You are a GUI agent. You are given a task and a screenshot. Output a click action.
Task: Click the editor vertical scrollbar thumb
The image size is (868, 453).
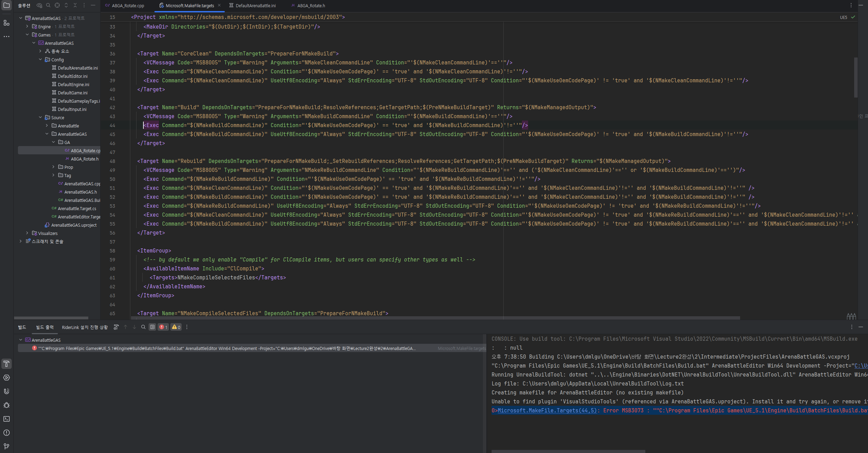[856, 78]
